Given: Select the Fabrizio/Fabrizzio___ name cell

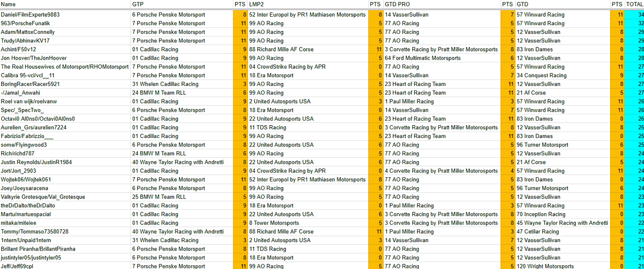Looking at the screenshot, I should 65,136.
